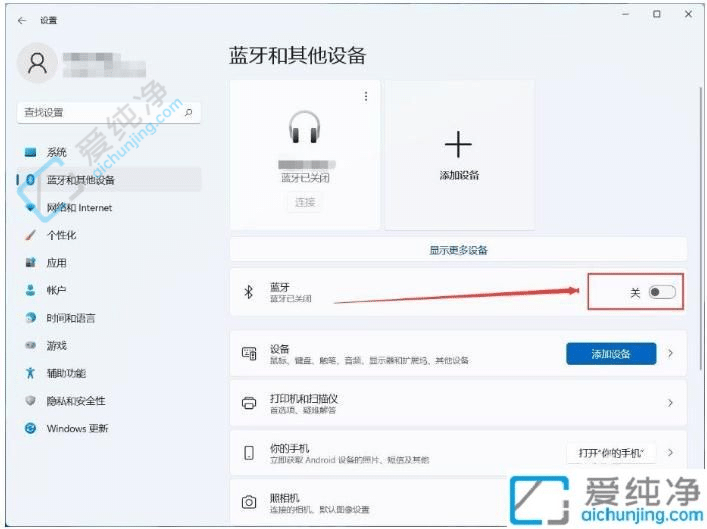Click the 关 label beside Bluetooth toggle
The height and width of the screenshot is (529, 707).
point(635,293)
